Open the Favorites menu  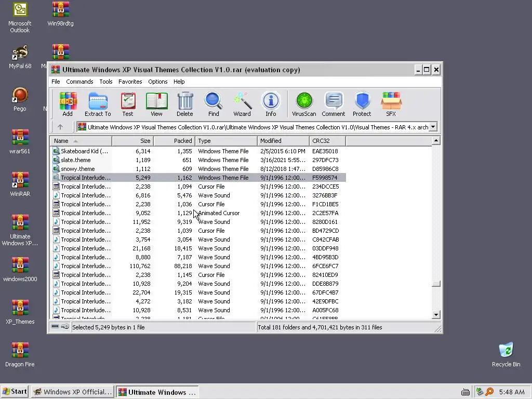pos(130,82)
